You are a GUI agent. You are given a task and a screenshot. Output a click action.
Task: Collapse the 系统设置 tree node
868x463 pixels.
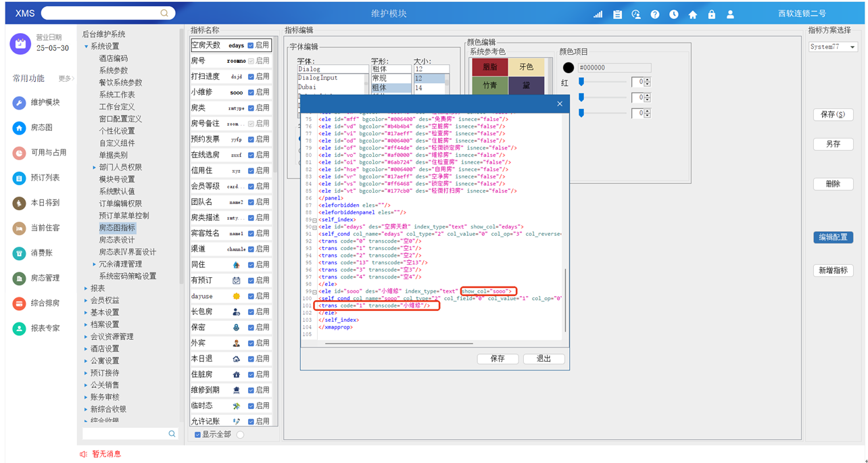(86, 47)
